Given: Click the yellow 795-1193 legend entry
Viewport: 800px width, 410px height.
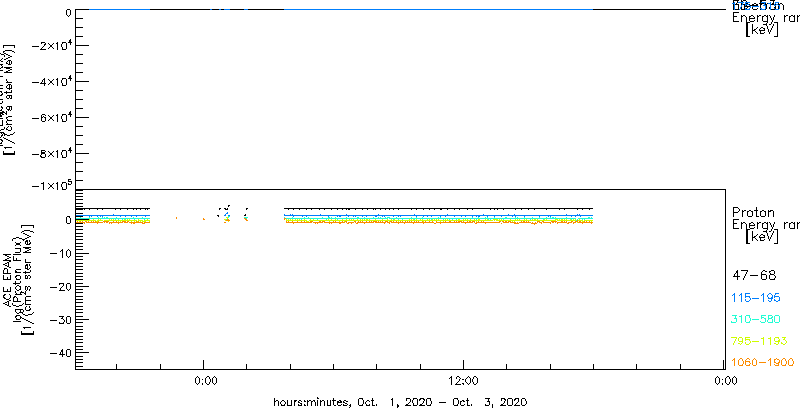Looking at the screenshot, I should tap(760, 341).
